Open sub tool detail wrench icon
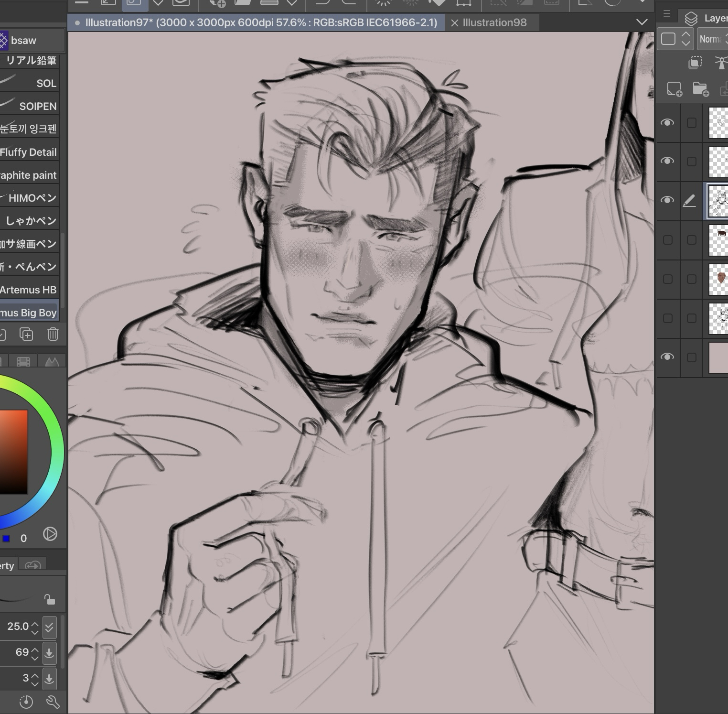 (x=53, y=702)
